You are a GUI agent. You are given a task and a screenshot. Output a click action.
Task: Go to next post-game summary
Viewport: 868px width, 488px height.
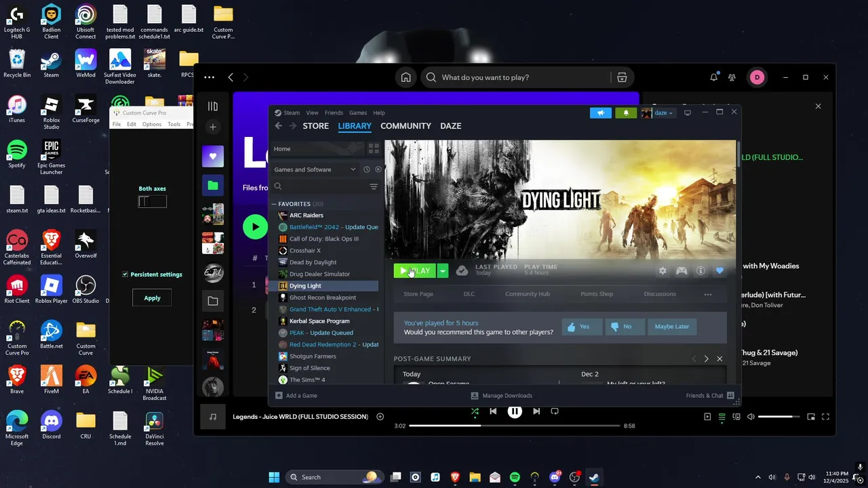[x=706, y=359]
